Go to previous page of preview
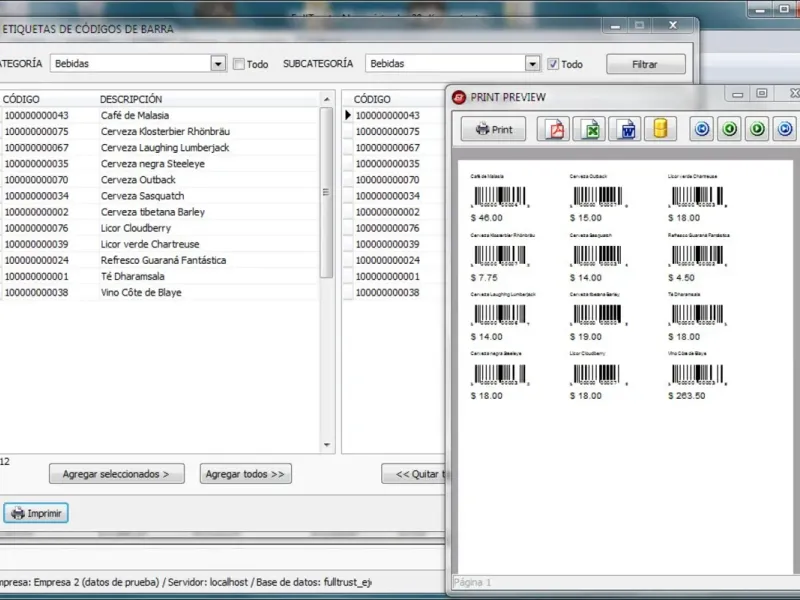800x600 pixels. coord(730,129)
